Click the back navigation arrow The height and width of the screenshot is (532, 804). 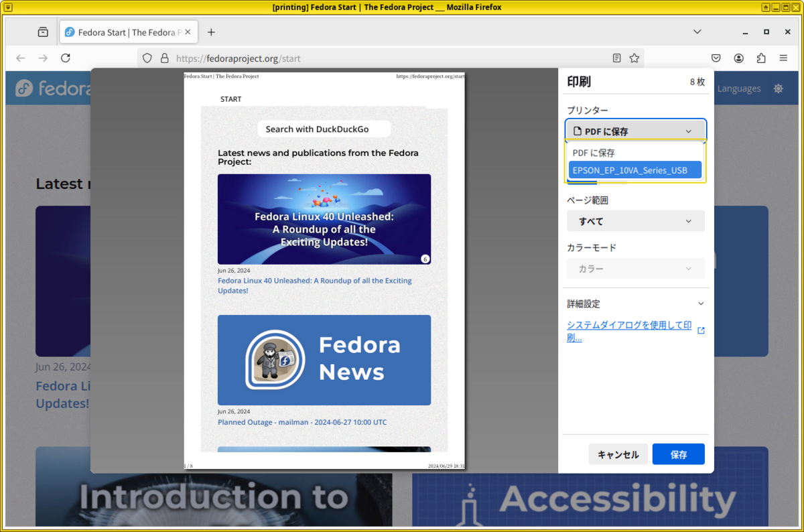click(20, 58)
